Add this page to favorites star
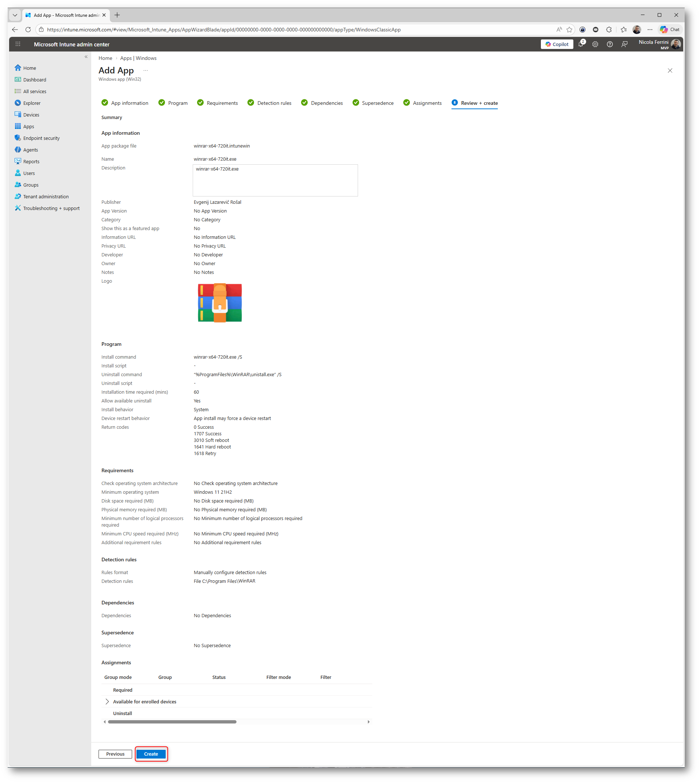 (x=570, y=30)
